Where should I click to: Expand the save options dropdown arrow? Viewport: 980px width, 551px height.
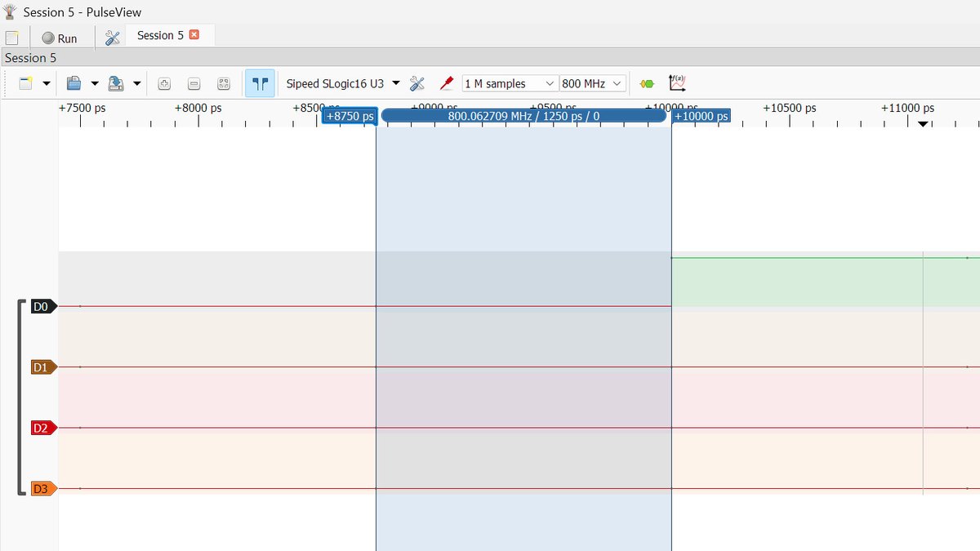tap(136, 83)
